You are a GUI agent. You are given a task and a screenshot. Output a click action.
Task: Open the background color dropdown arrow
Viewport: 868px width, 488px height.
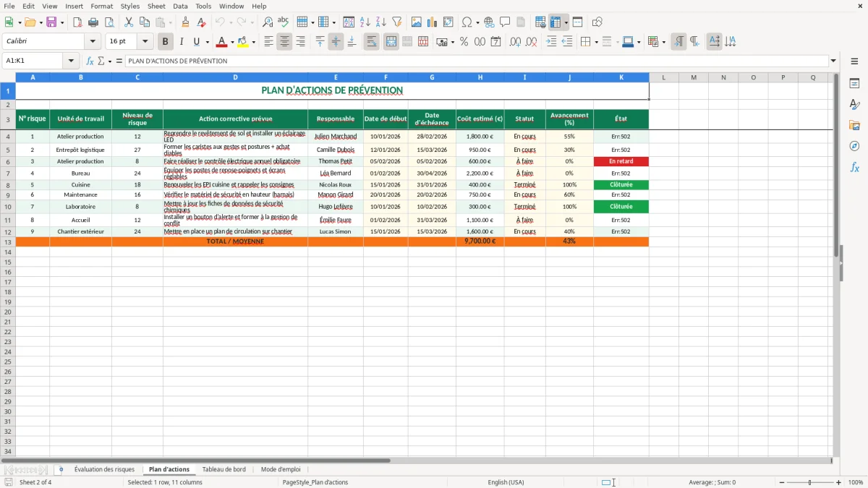click(x=253, y=42)
